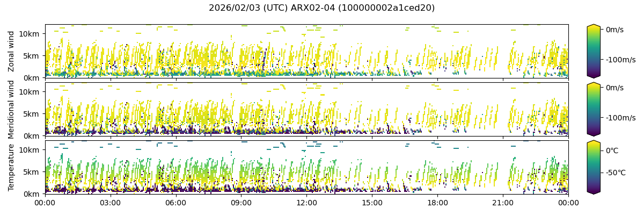The image size is (644, 215).
Task: Click the Meridional wind colorbar
Action: point(593,109)
